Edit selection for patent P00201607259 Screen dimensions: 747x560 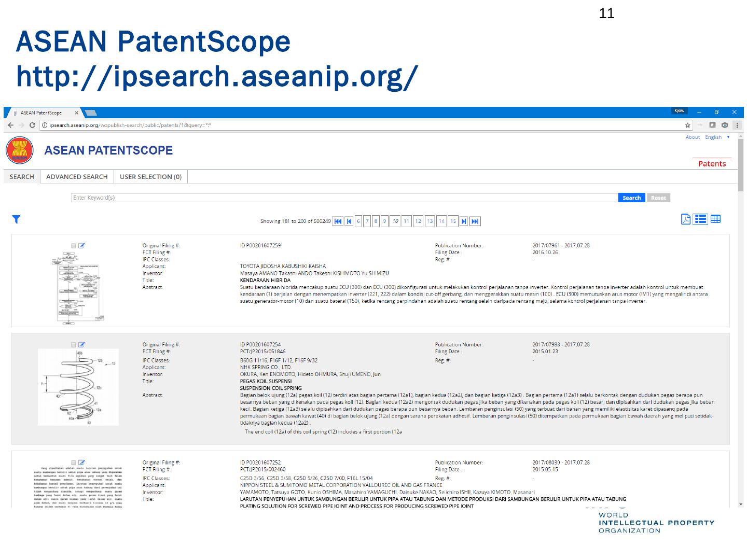81,246
